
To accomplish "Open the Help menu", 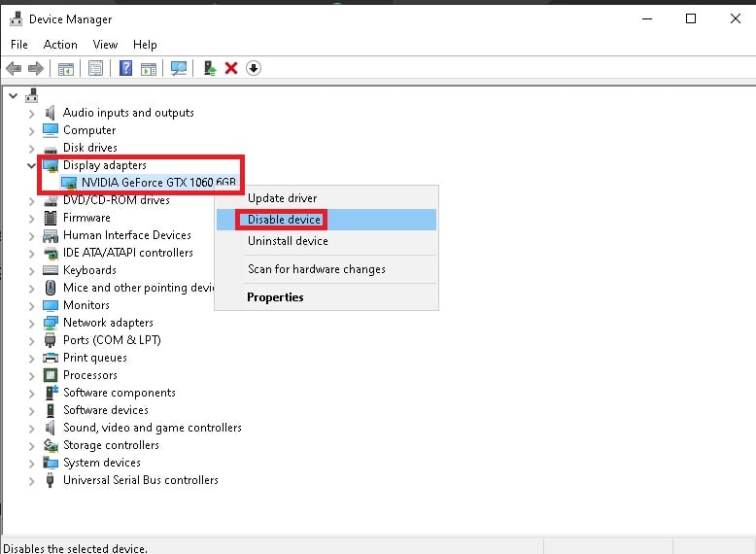I will [145, 45].
